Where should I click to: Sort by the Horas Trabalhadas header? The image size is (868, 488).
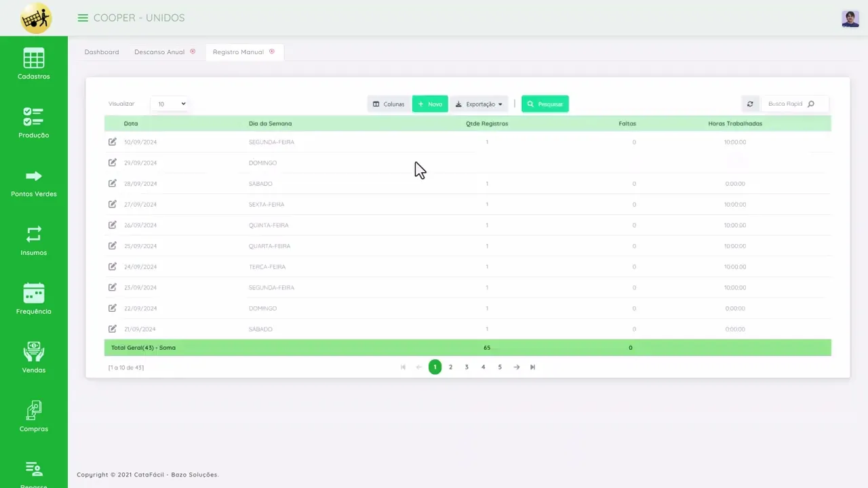[735, 123]
